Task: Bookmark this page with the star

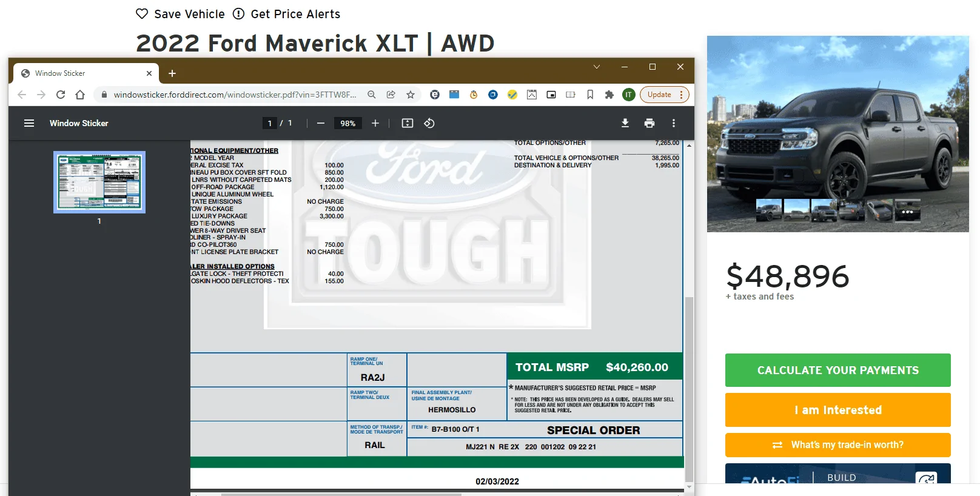Action: [x=411, y=95]
